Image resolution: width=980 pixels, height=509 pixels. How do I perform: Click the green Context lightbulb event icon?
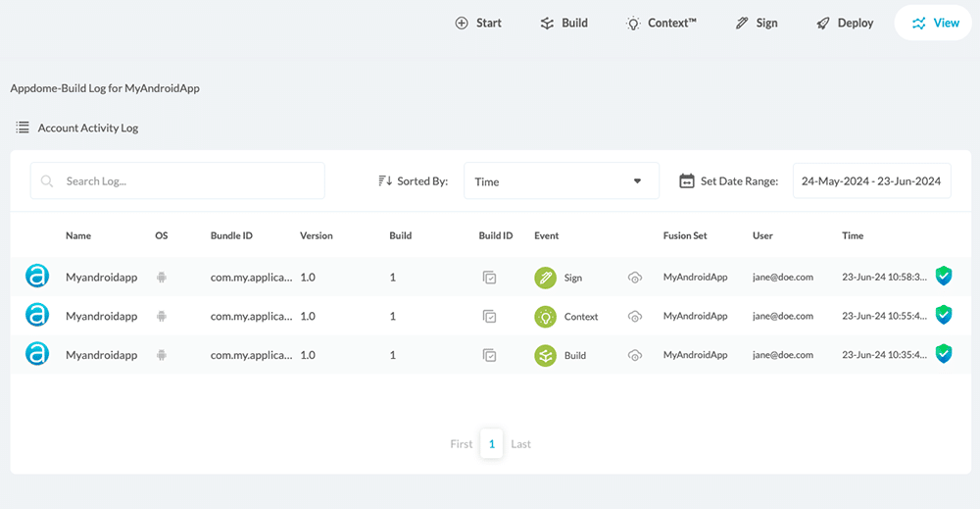546,317
